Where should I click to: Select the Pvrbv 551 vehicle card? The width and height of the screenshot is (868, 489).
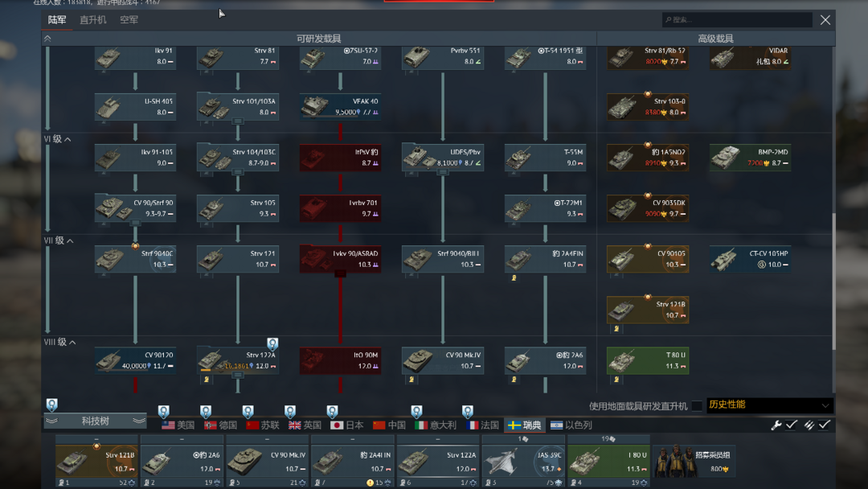point(443,58)
